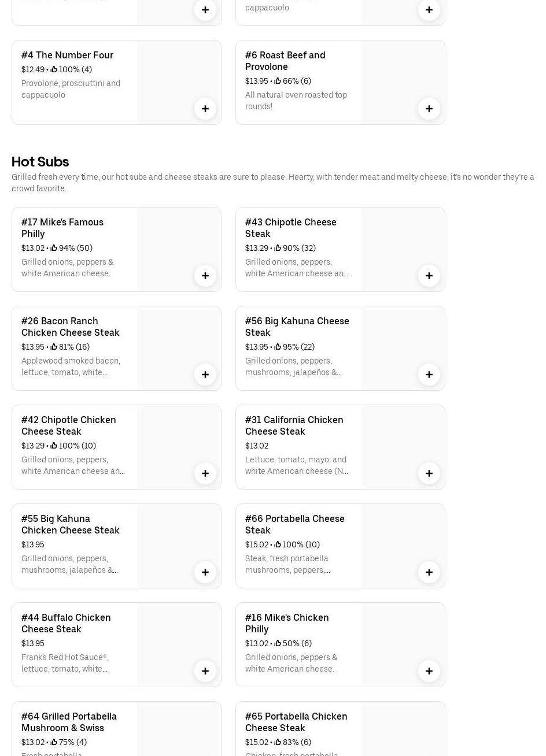The image size is (546, 756).
Task: Add #42 Chipotle Chicken Cheese Steak to cart
Action: [x=205, y=473]
